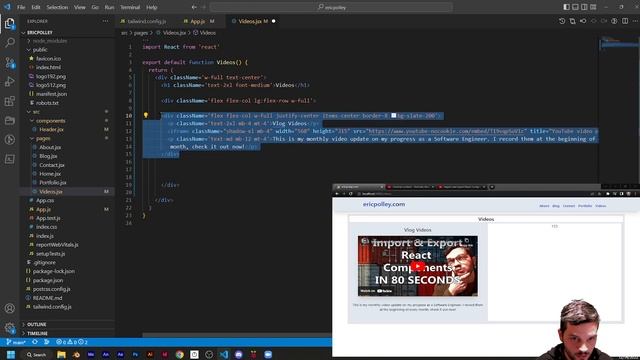Image resolution: width=640 pixels, height=360 pixels.
Task: Open Explorer's more actions ellipsis
Action: 105,21
